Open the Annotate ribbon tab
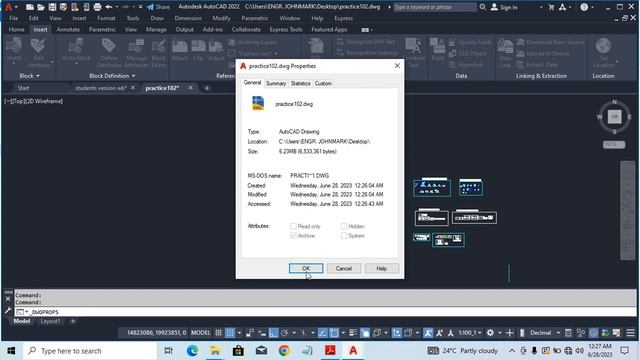This screenshot has height=360, width=640. pos(68,29)
